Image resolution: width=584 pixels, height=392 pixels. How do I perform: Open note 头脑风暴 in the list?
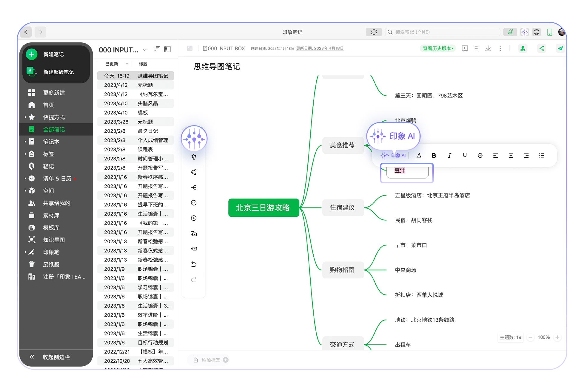[136, 103]
